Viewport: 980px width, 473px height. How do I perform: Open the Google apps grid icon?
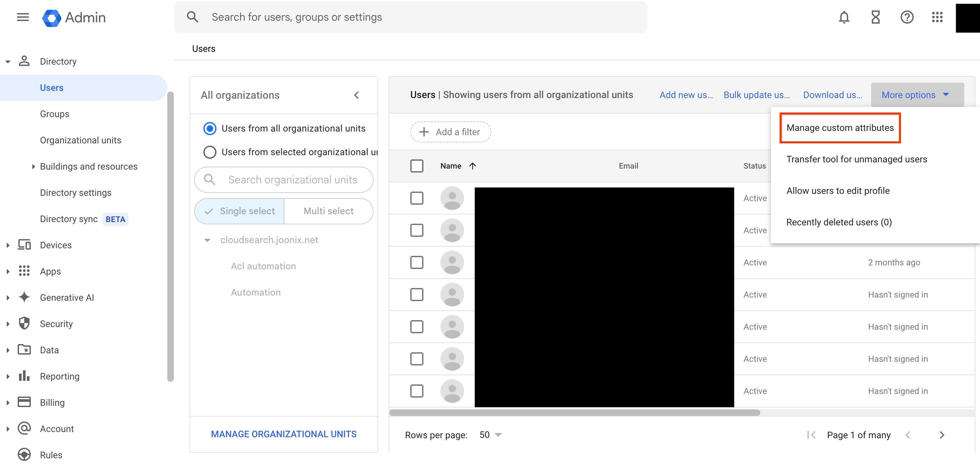click(x=937, y=17)
